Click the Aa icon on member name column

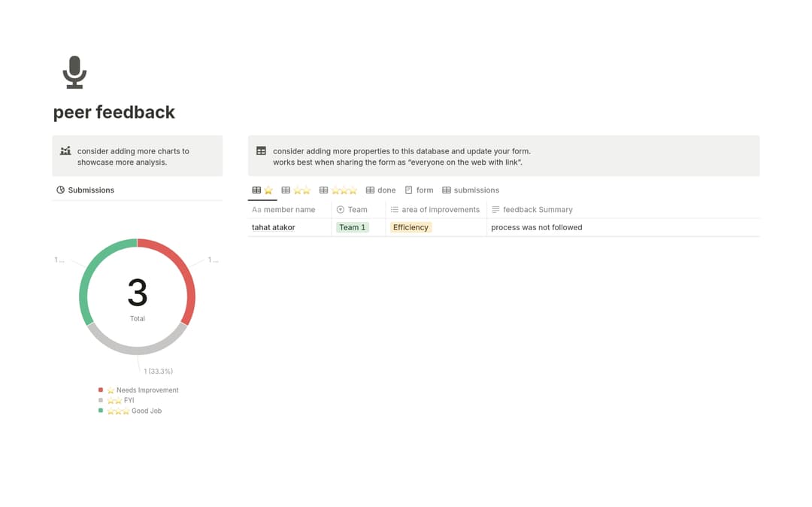tap(256, 209)
